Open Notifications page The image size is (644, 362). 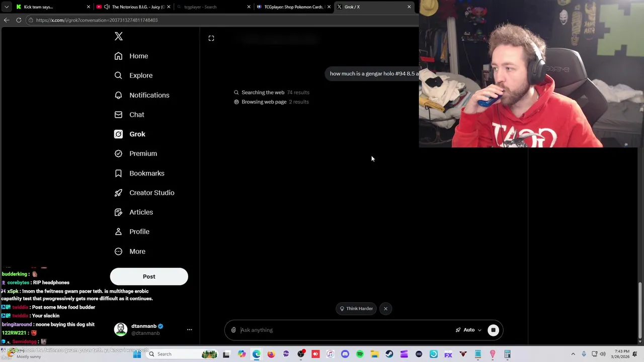pos(142,95)
